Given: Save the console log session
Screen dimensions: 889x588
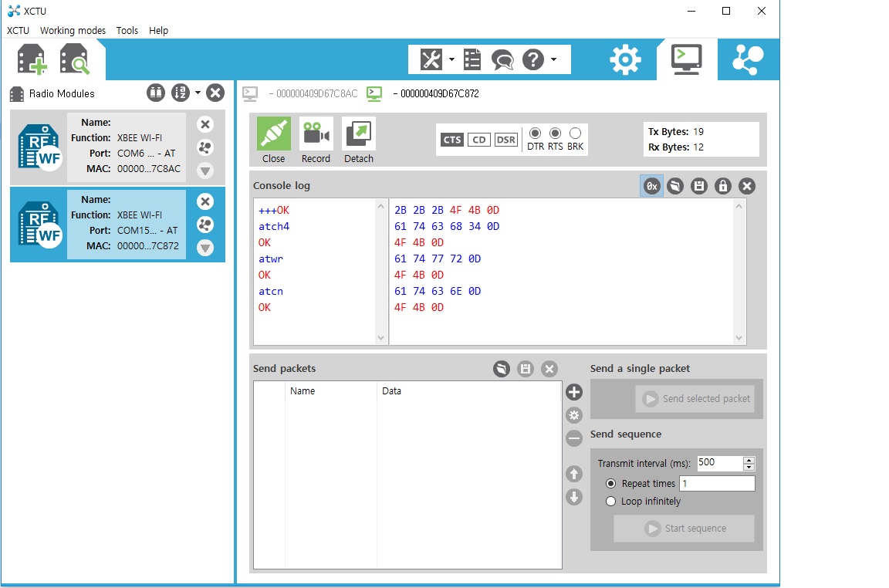Looking at the screenshot, I should click(x=699, y=186).
